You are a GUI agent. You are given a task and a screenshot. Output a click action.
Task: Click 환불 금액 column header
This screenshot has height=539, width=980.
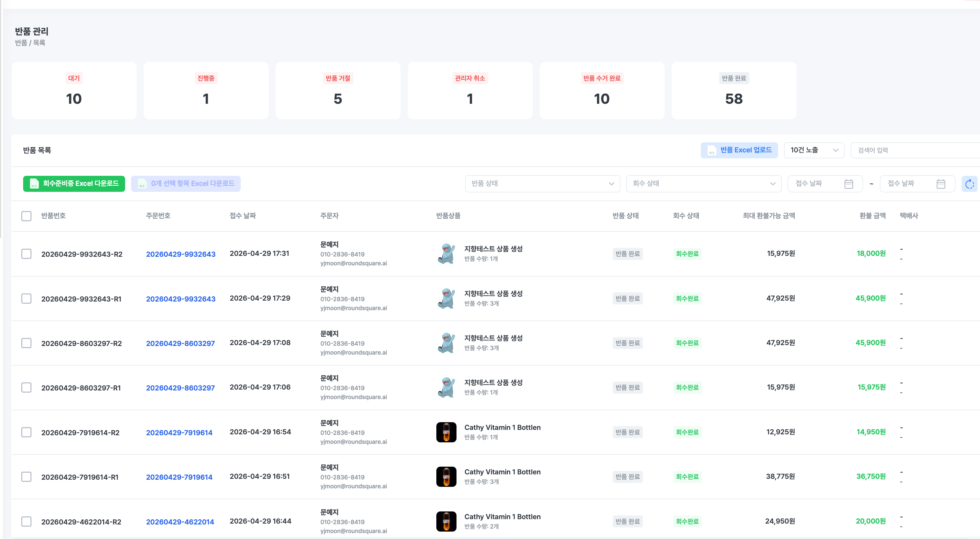coord(872,216)
